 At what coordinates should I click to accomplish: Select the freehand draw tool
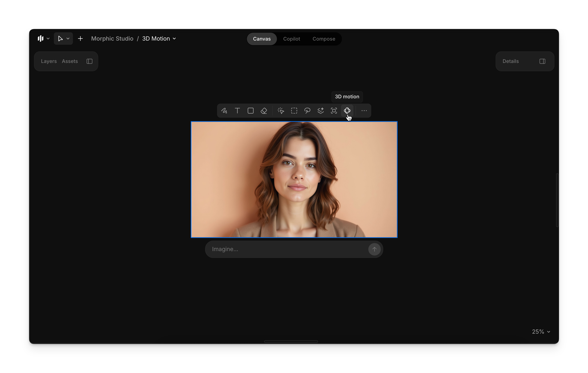[224, 111]
